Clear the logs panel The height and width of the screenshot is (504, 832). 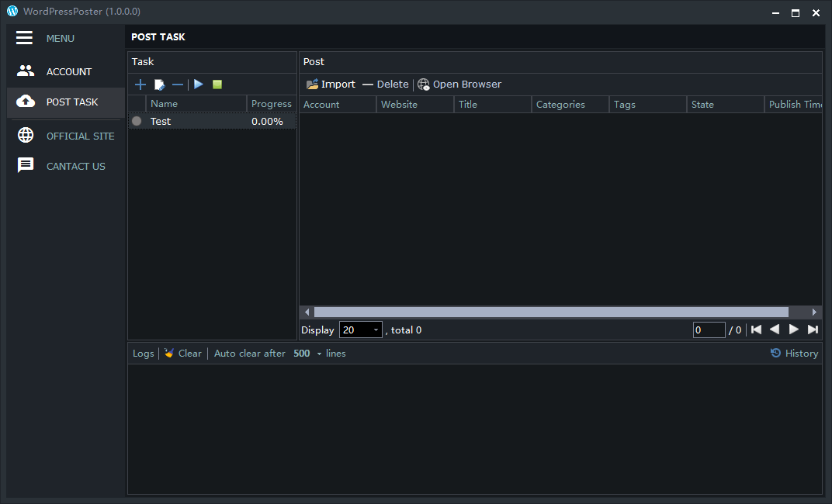click(x=182, y=354)
